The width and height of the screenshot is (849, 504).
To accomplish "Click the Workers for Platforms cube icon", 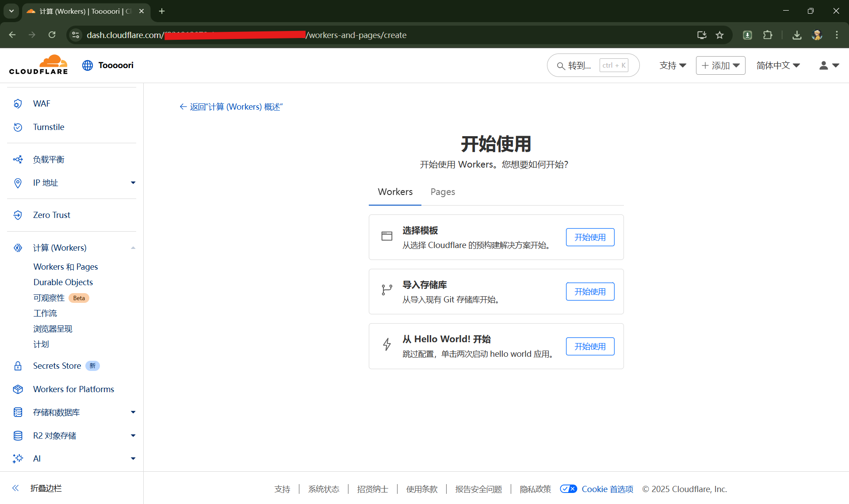I will [18, 389].
